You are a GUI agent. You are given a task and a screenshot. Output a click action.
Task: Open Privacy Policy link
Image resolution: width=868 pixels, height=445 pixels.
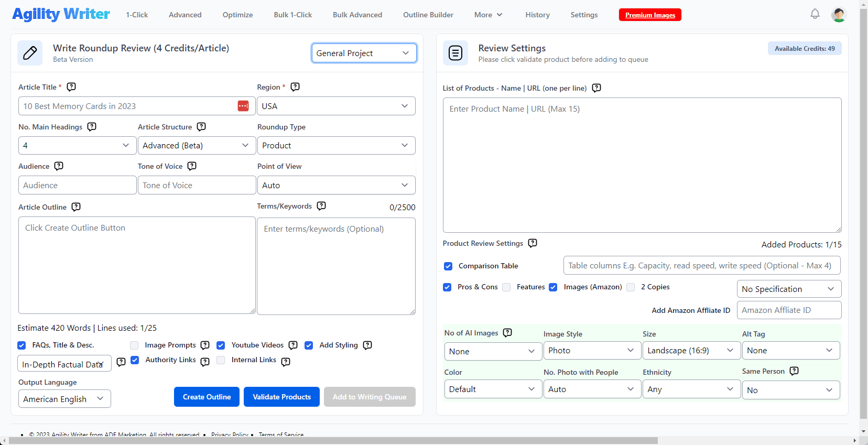[230, 435]
